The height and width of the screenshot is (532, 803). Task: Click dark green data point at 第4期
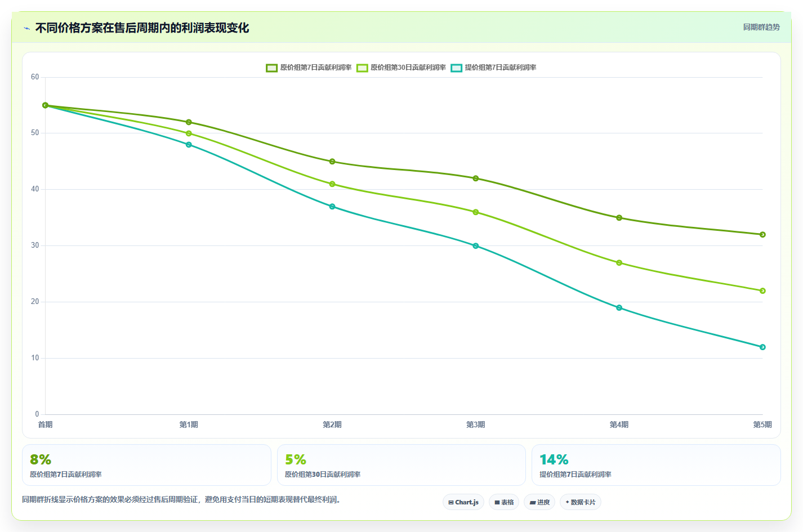click(x=619, y=218)
